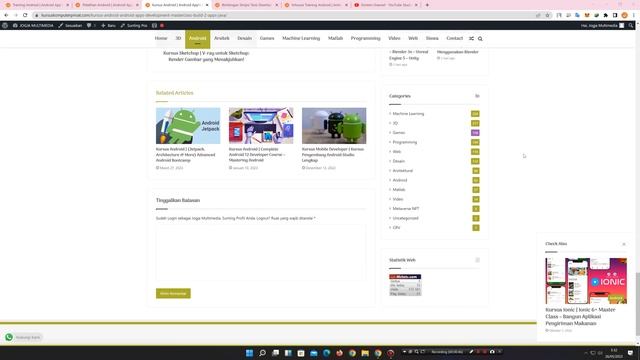Click the Kirim Komentar submit button
640x360 pixels.
pyautogui.click(x=173, y=293)
